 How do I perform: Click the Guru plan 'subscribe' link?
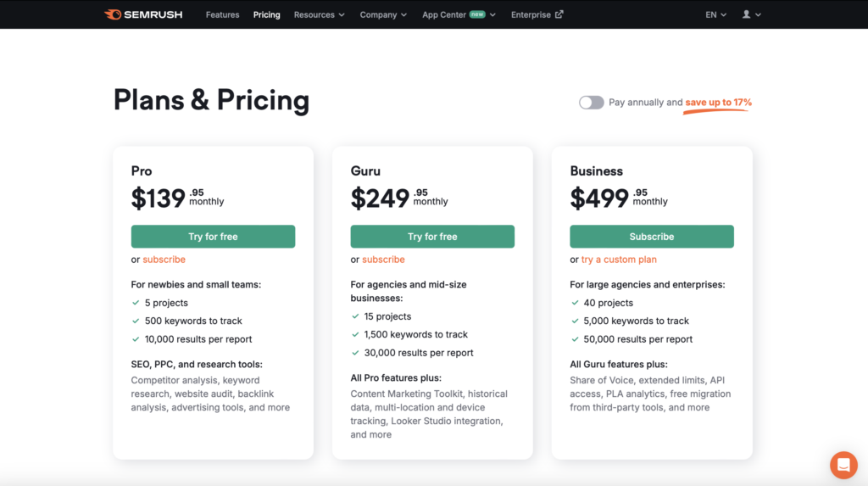(x=383, y=260)
